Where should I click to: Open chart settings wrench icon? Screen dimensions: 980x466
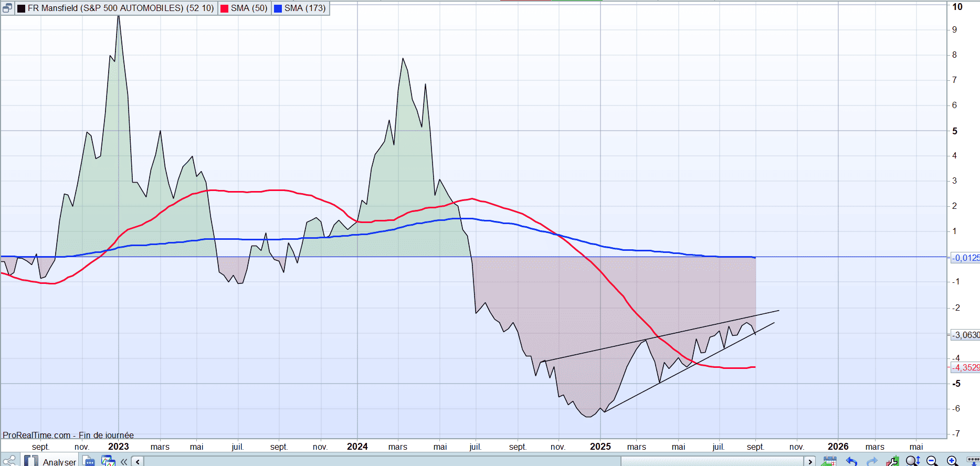(x=892, y=461)
